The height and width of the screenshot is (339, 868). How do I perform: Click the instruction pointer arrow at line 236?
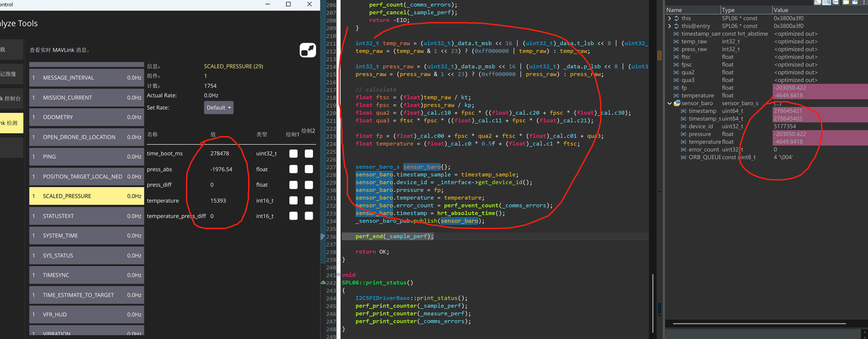pyautogui.click(x=322, y=236)
